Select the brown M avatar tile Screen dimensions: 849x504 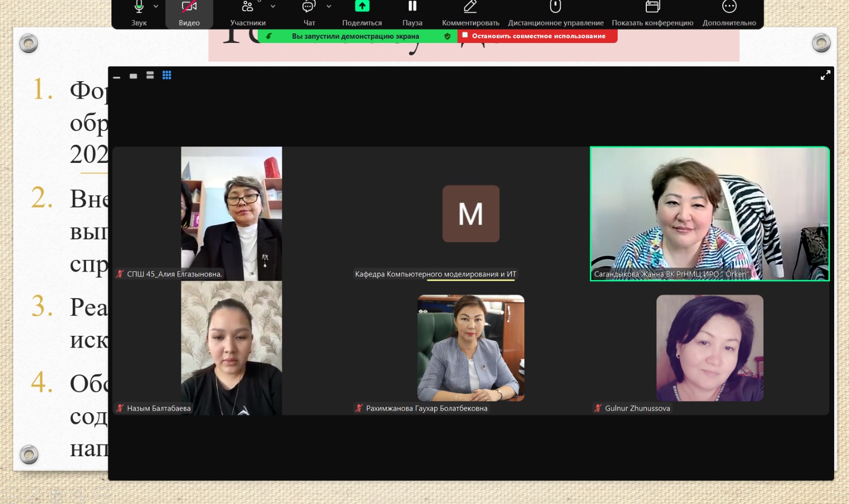471,214
